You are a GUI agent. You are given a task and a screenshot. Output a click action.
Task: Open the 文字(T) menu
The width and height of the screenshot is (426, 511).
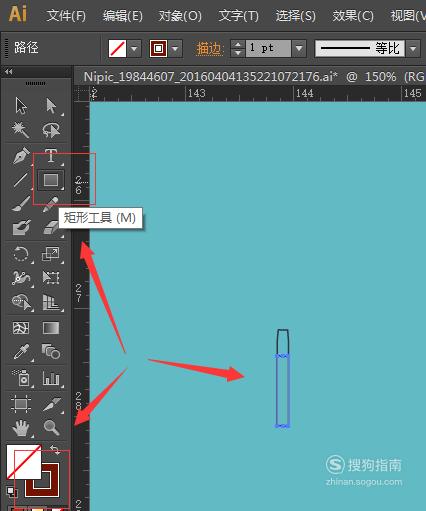pos(238,16)
